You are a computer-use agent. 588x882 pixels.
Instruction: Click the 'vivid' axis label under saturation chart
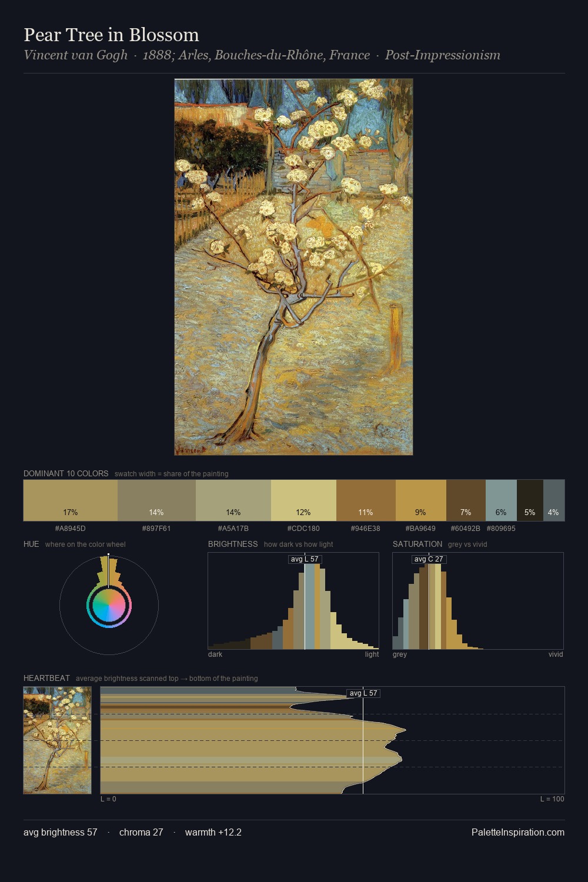556,654
